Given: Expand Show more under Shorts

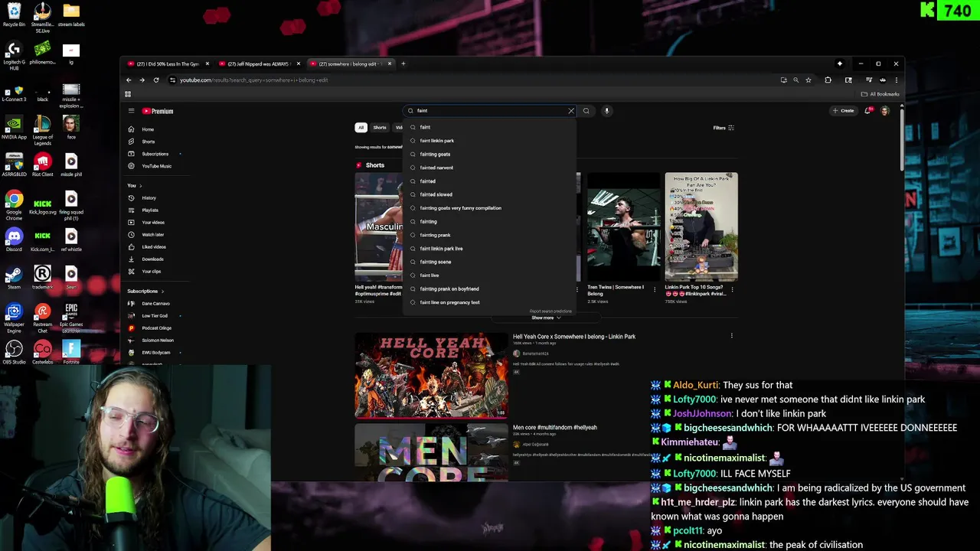Looking at the screenshot, I should 547,318.
